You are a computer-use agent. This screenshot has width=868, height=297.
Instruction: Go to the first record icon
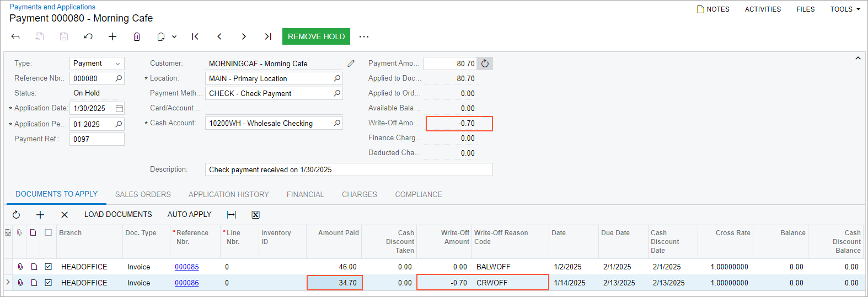(195, 36)
